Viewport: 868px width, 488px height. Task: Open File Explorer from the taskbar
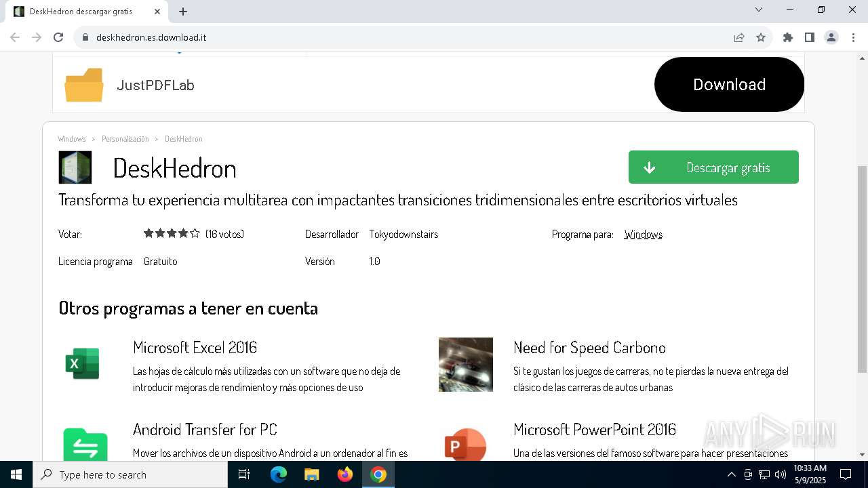click(311, 474)
